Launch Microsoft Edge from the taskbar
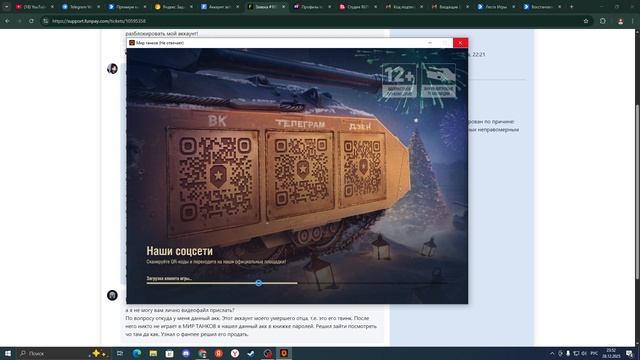 click(x=137, y=353)
